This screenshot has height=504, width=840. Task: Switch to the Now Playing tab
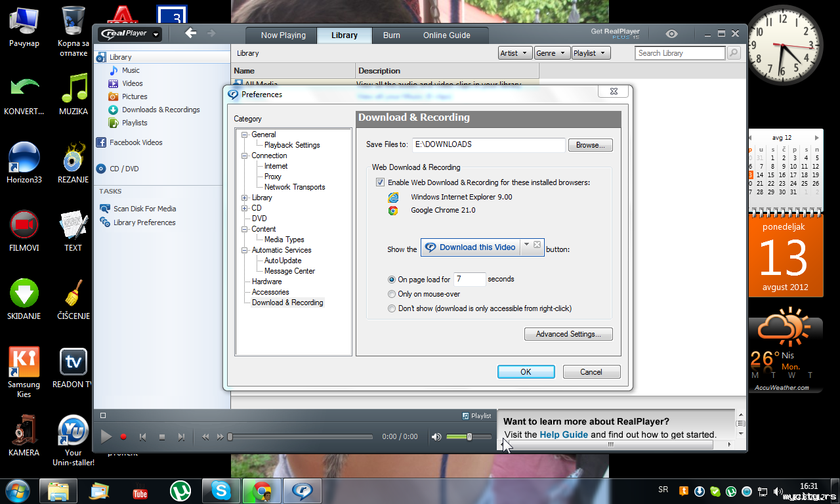point(283,35)
